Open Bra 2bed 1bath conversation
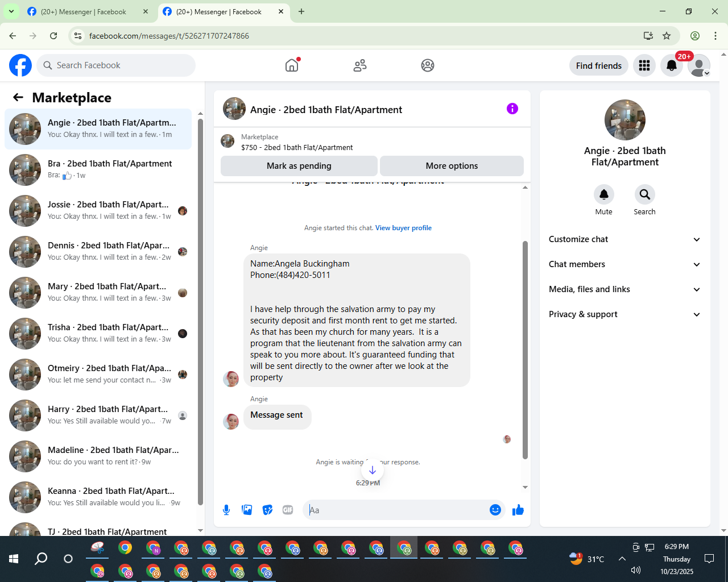This screenshot has height=582, width=728. [98, 169]
